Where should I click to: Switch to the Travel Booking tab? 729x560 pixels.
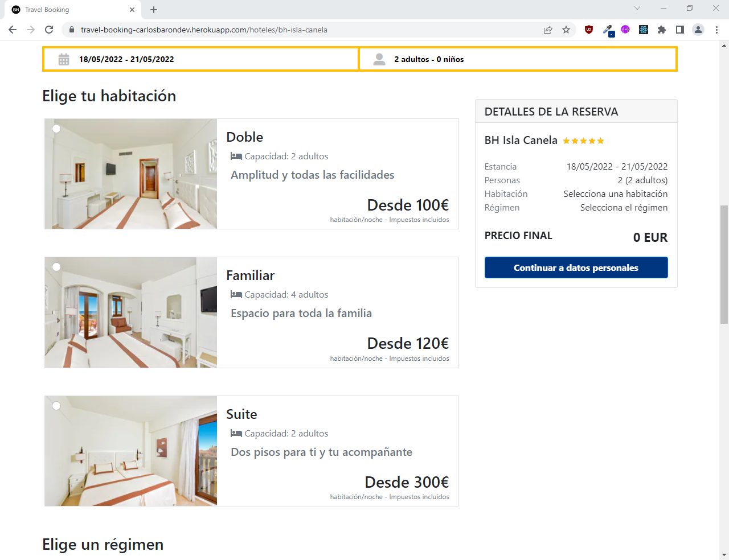click(x=68, y=10)
